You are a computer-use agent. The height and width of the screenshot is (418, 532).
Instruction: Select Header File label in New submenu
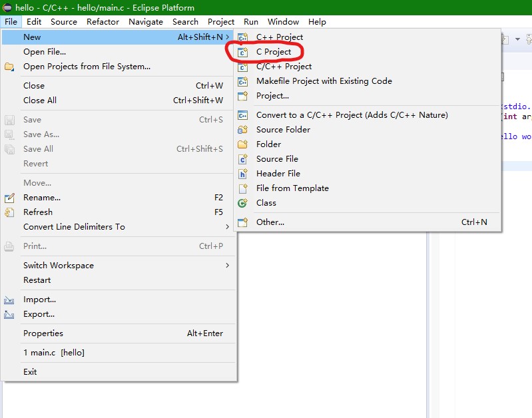[278, 173]
